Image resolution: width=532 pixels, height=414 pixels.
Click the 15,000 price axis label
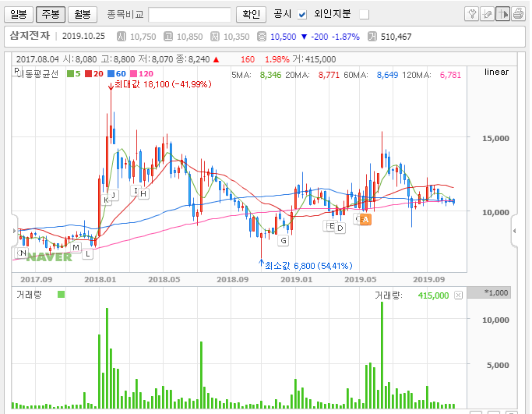[x=495, y=138]
